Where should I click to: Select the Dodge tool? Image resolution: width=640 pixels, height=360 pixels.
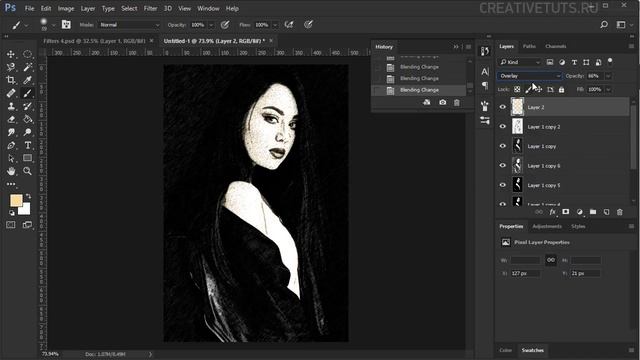(27, 132)
